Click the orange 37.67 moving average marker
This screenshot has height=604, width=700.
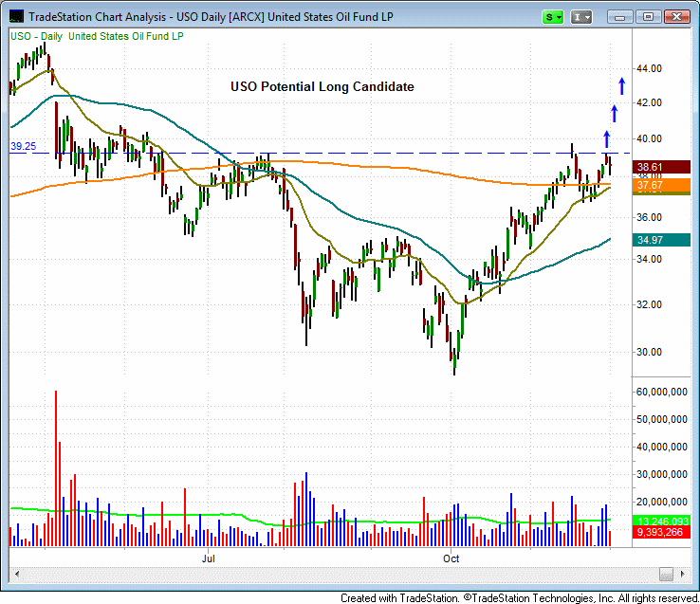point(662,185)
